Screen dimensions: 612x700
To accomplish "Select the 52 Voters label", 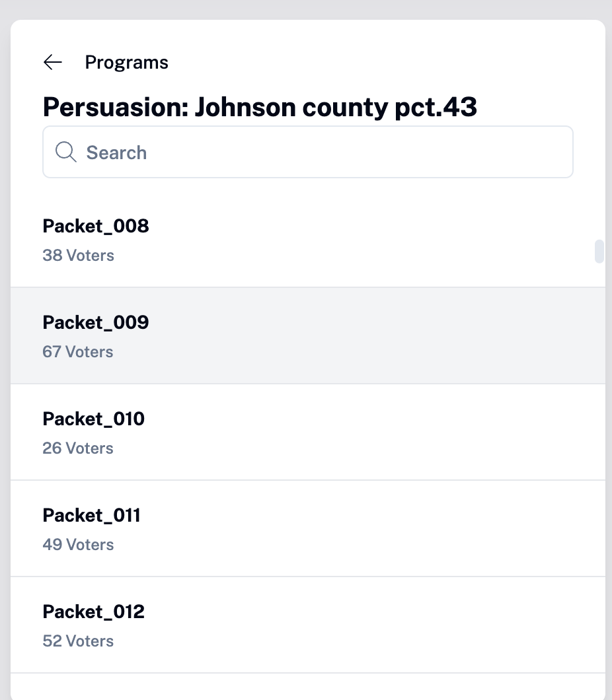I will point(78,641).
